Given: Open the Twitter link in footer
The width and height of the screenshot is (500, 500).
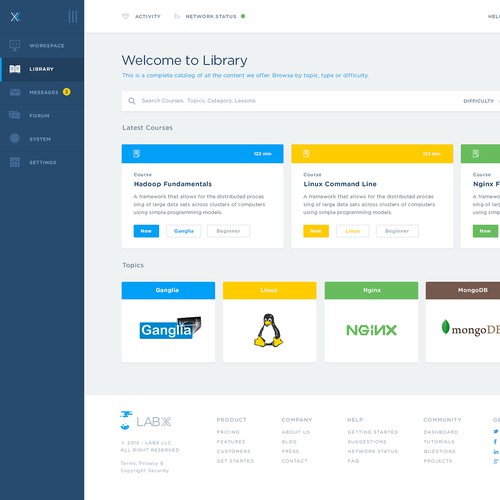Looking at the screenshot, I should pyautogui.click(x=496, y=431).
